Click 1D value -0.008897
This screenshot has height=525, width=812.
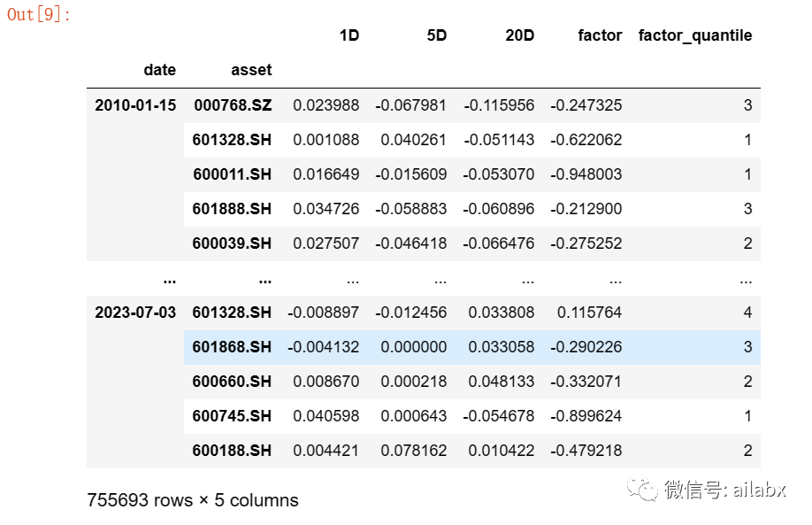click(x=323, y=313)
